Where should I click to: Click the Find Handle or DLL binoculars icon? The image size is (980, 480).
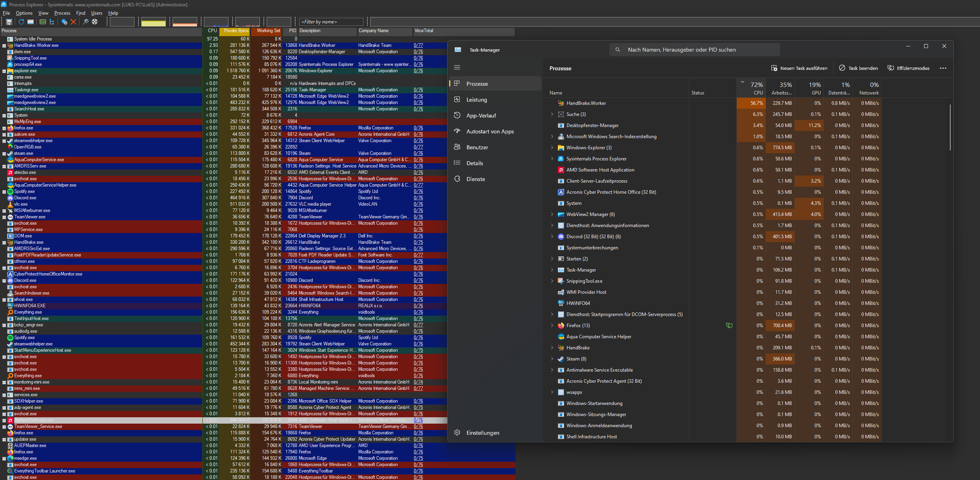click(x=86, y=22)
